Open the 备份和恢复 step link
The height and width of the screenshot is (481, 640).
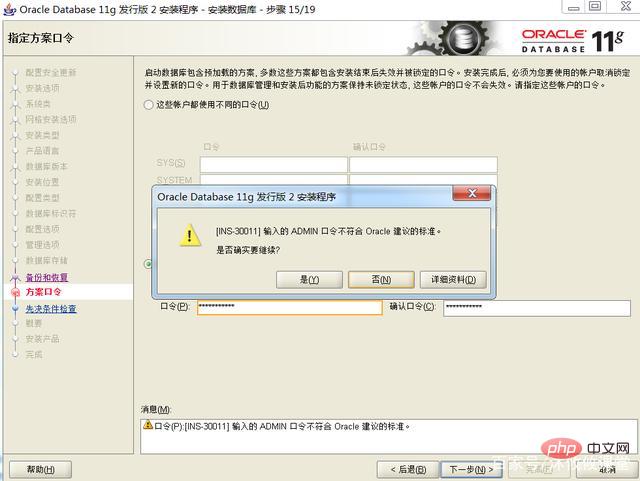(47, 277)
